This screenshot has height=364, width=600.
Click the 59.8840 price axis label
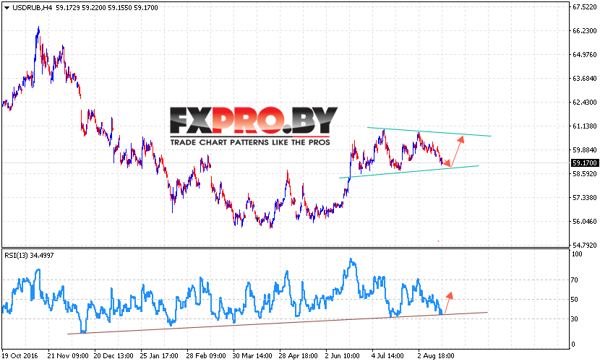coord(585,150)
